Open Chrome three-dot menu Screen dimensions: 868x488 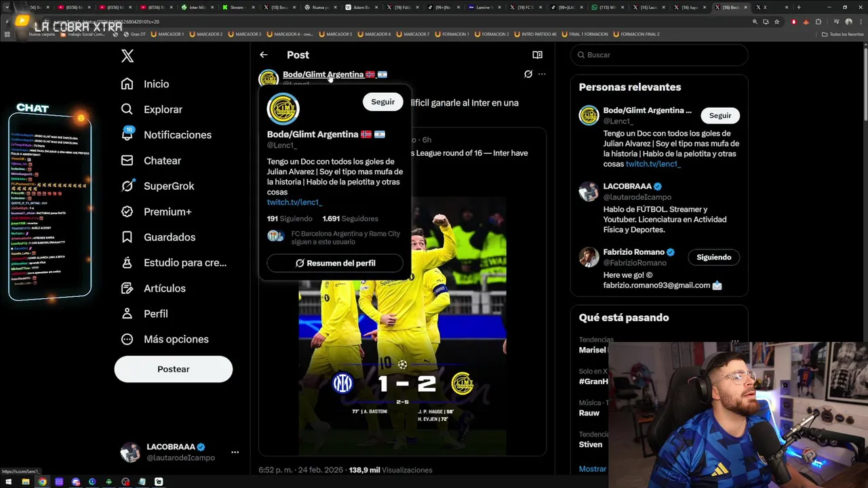(x=861, y=22)
